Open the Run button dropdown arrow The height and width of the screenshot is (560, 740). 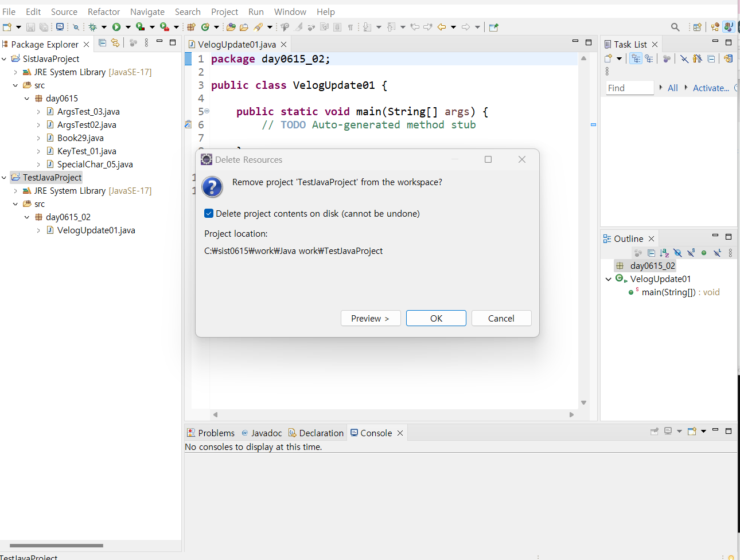click(x=128, y=27)
